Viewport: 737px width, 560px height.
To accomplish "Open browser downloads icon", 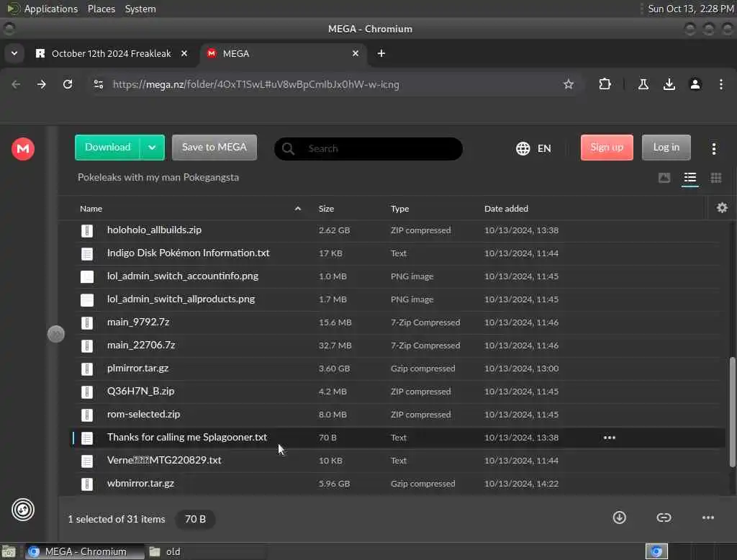I will [669, 85].
